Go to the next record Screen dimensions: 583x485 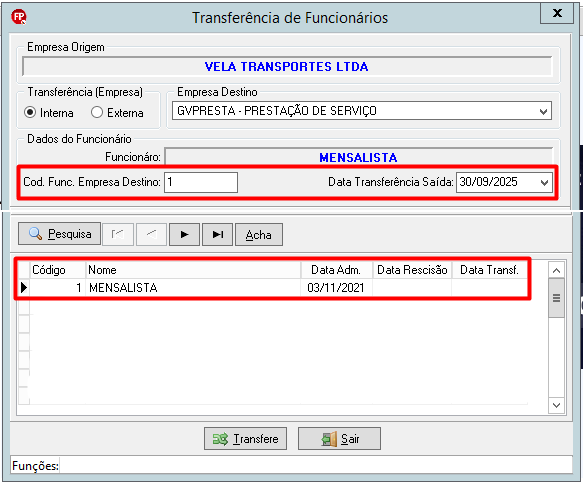coord(184,234)
